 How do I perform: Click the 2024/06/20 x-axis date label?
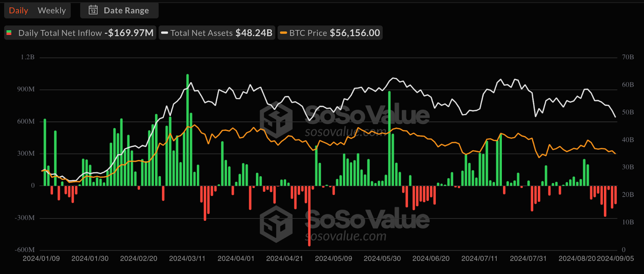(431, 259)
